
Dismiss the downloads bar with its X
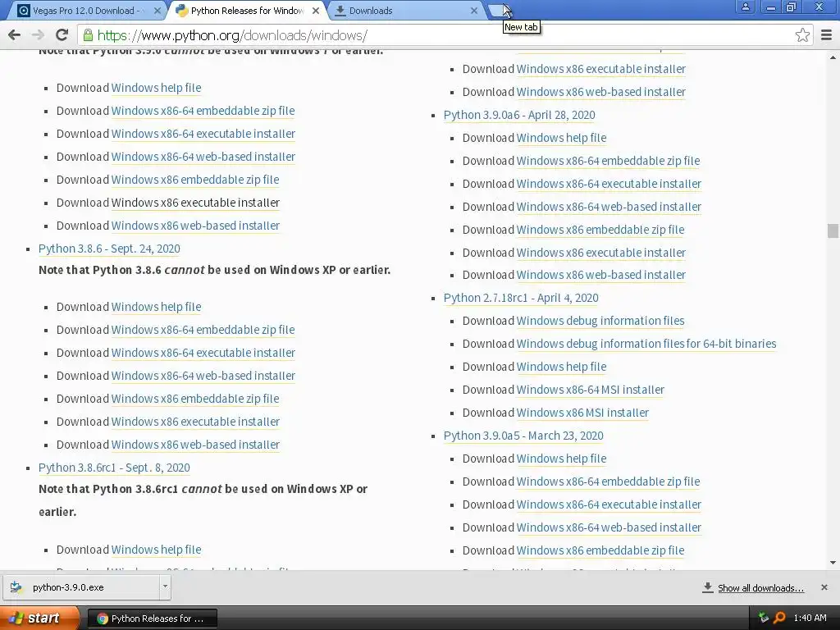824,587
